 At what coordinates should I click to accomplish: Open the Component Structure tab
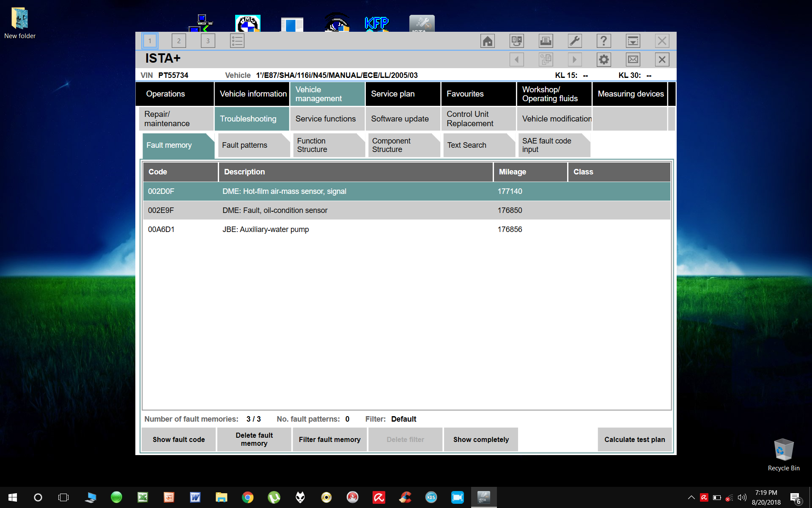tap(404, 145)
